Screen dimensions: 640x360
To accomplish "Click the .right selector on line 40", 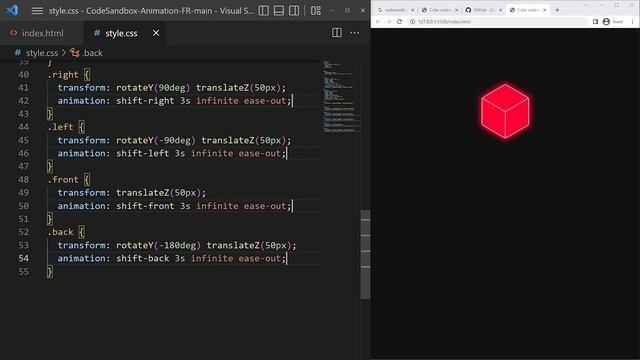I will pos(63,75).
